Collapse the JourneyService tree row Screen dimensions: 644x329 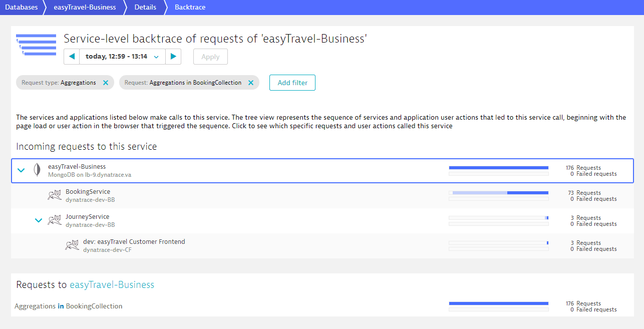point(39,220)
